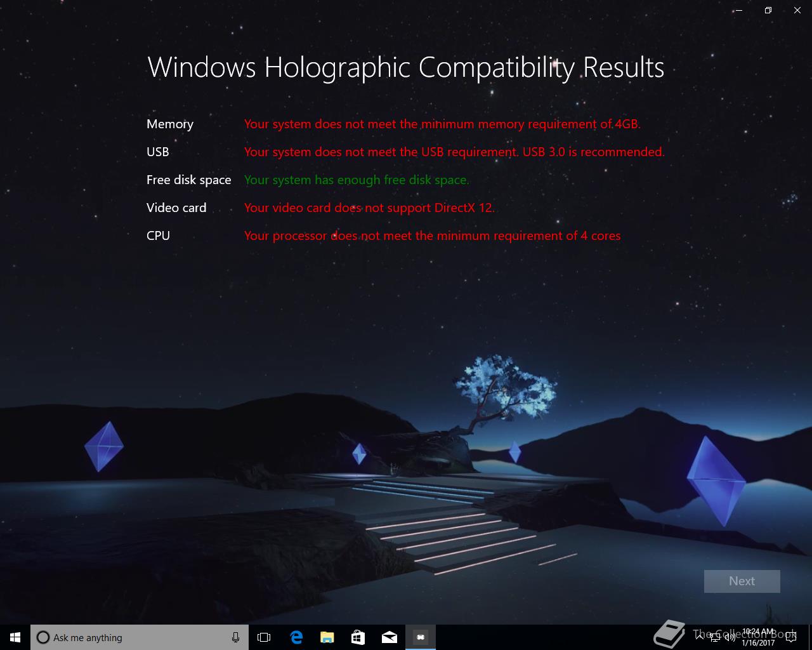812x650 pixels.
Task: Click the Cortana search box
Action: point(139,637)
